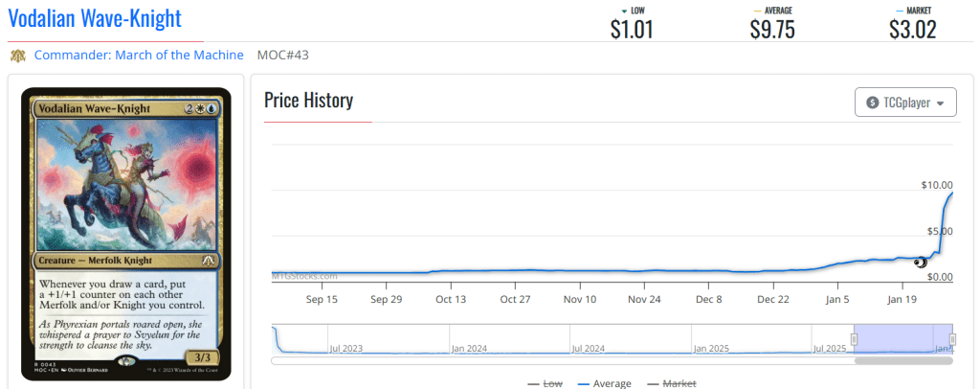Click the Commander set symbol icon
Image resolution: width=980 pixels, height=389 pixels.
18,56
